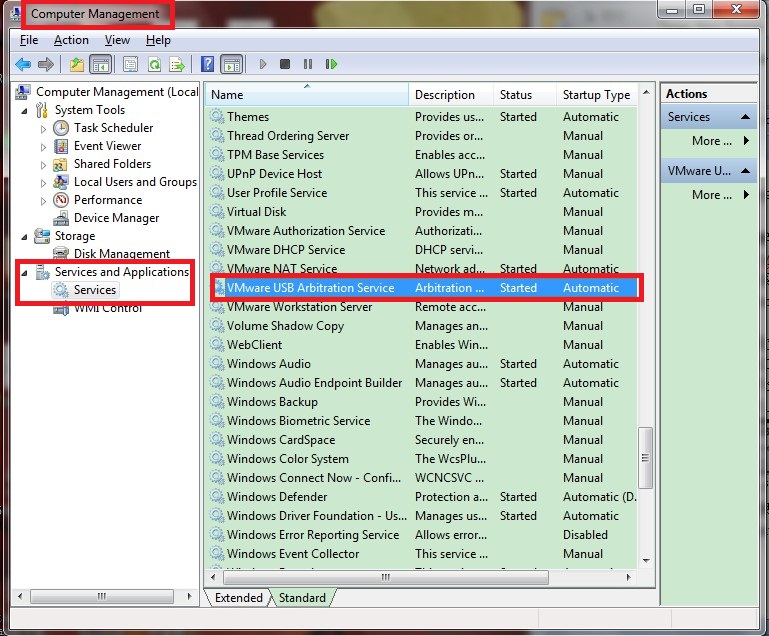The height and width of the screenshot is (636, 769).
Task: Expand the Shared Folders tree node
Action: tap(43, 165)
